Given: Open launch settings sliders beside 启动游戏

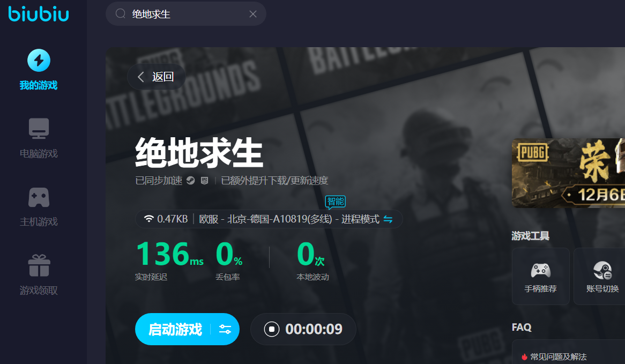Looking at the screenshot, I should pos(225,329).
